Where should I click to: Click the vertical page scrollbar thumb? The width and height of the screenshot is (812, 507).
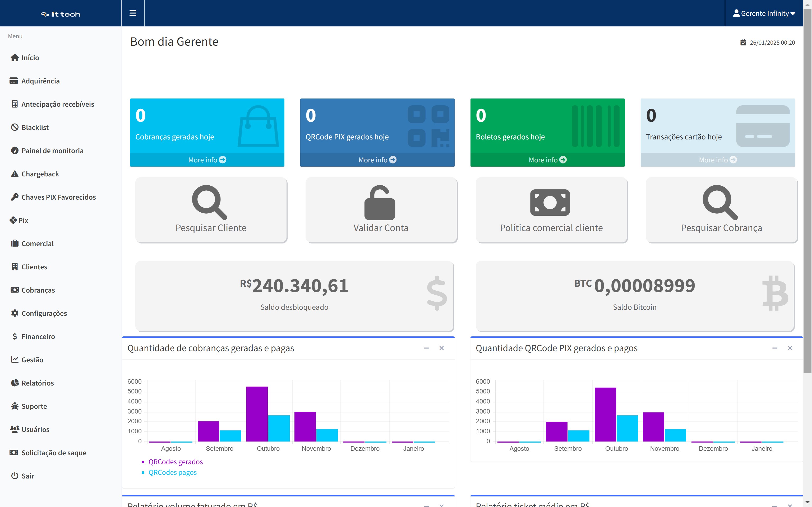pyautogui.click(x=807, y=191)
